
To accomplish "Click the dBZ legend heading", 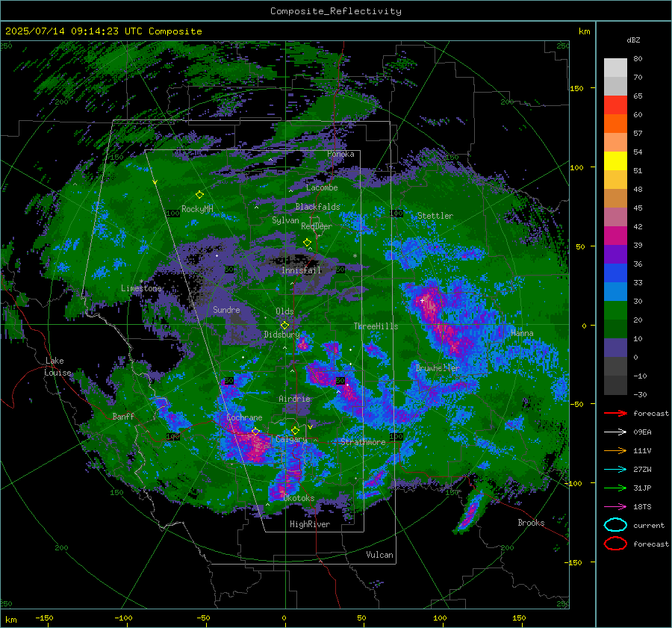I will (x=633, y=40).
